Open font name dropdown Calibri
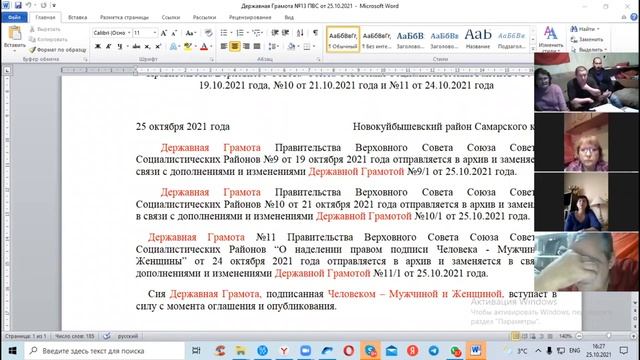This screenshot has width=640, height=360. (129, 33)
